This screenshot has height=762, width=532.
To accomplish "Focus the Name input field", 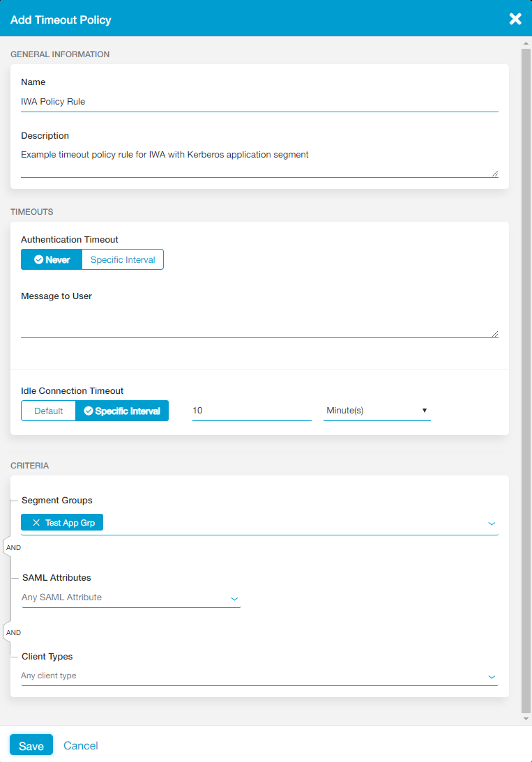I will [259, 102].
